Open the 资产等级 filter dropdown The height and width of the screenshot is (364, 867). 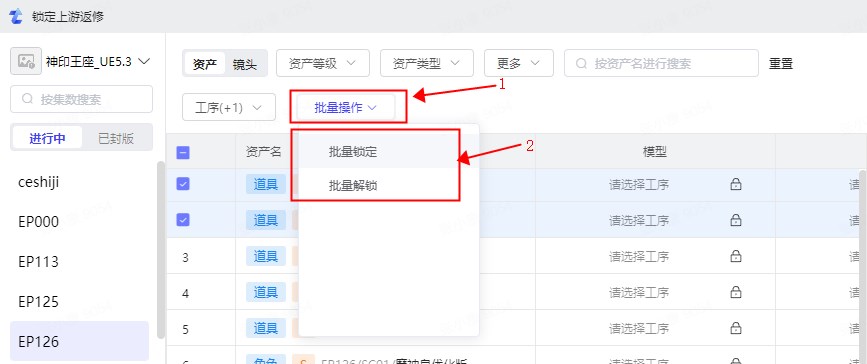pyautogui.click(x=322, y=63)
